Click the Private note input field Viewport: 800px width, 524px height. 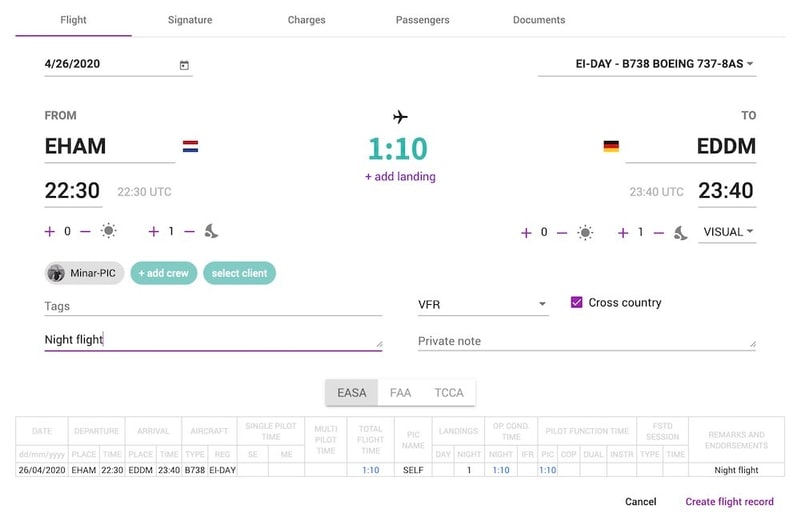(586, 341)
